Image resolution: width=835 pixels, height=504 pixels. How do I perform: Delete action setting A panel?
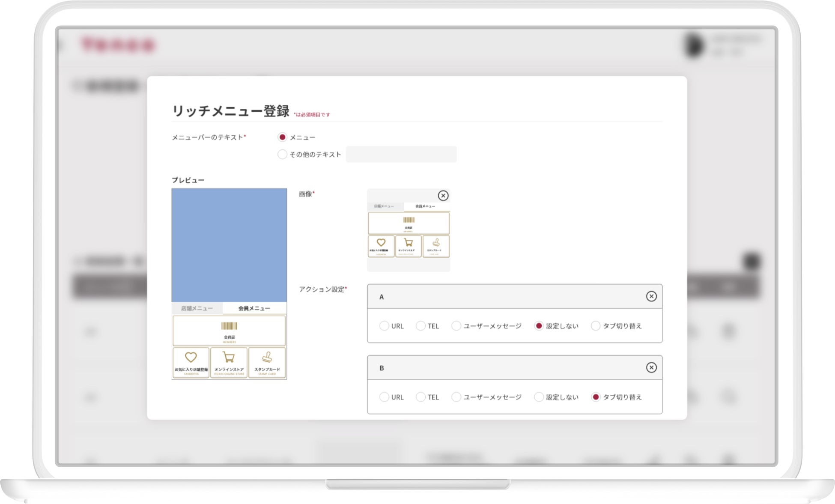(x=651, y=296)
